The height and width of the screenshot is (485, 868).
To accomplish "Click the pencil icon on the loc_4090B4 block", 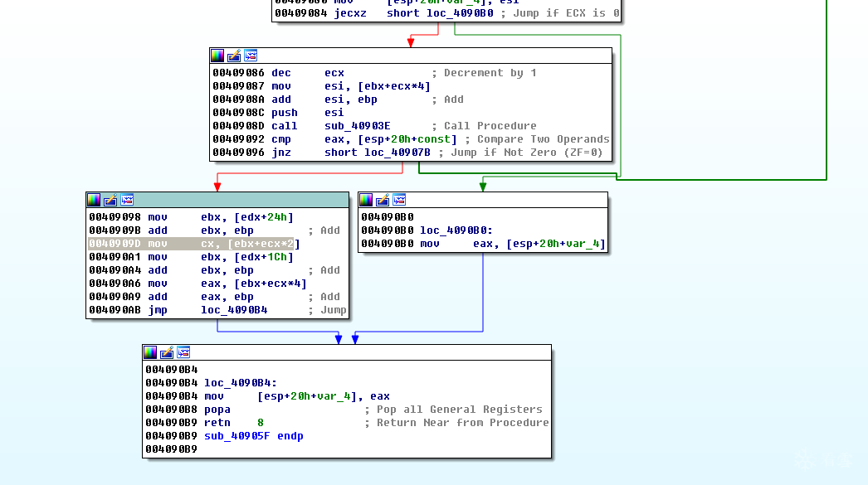I will coord(167,352).
